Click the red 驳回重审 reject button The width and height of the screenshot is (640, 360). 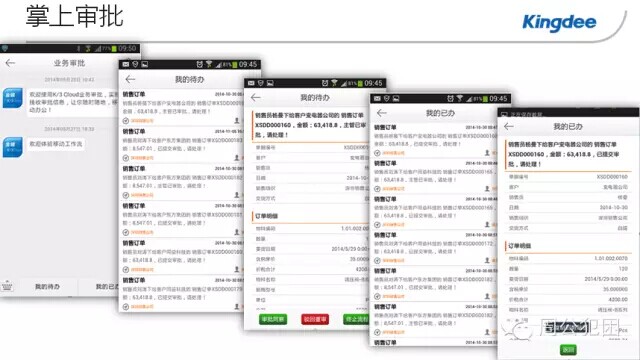pos(315,319)
